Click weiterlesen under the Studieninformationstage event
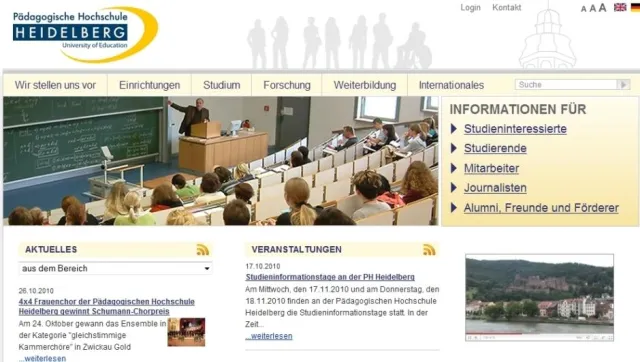The height and width of the screenshot is (362, 640). pyautogui.click(x=269, y=336)
